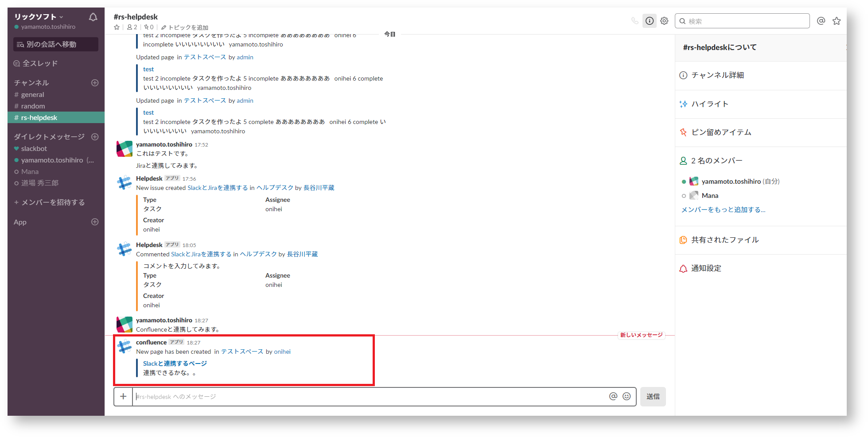Open 長谷川平蔵 link in Commented message

pyautogui.click(x=303, y=254)
